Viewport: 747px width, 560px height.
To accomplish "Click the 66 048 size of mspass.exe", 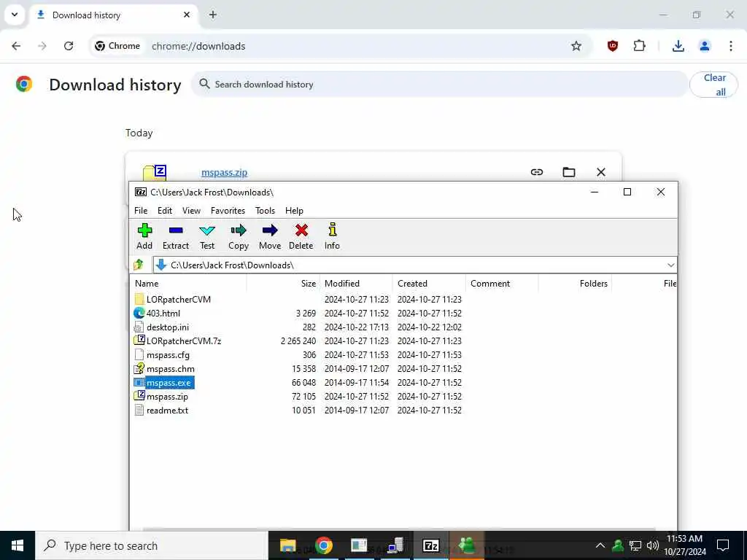I will point(303,382).
